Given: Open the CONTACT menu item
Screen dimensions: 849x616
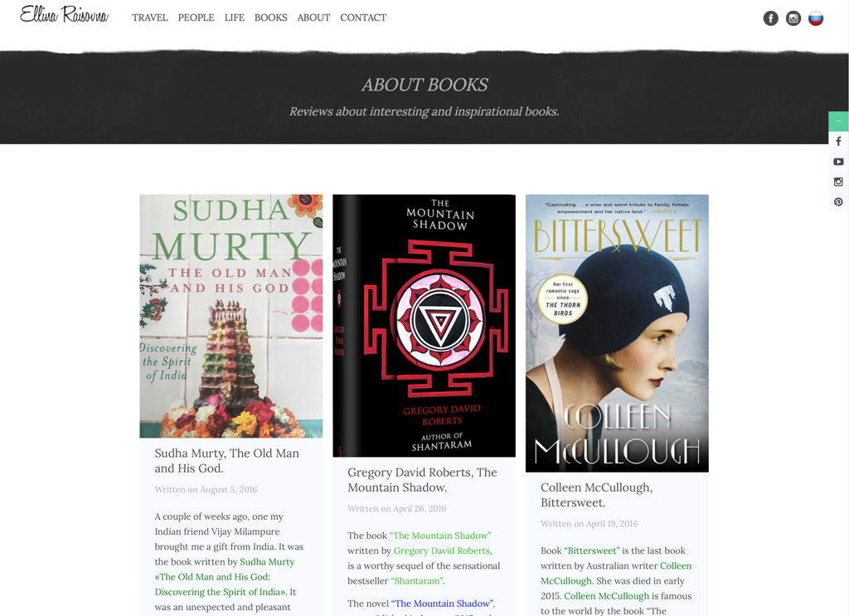Looking at the screenshot, I should tap(363, 18).
